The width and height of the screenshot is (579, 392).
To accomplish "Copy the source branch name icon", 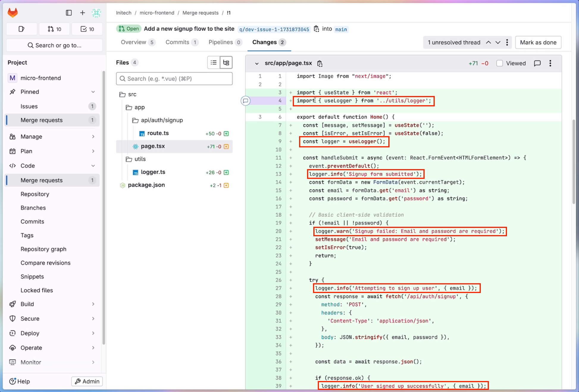I will point(316,29).
